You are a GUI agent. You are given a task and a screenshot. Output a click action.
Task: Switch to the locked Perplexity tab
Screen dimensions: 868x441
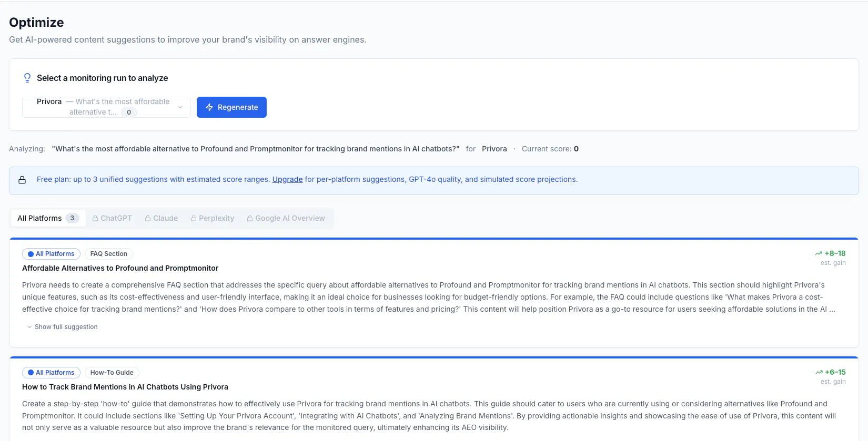tap(213, 218)
